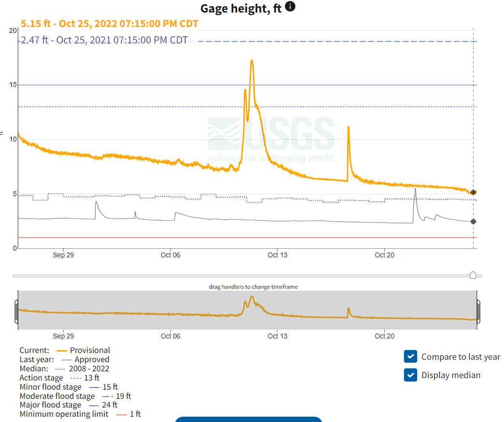Click the Oct 13 label on main chart axis
The image size is (504, 422).
point(277,255)
